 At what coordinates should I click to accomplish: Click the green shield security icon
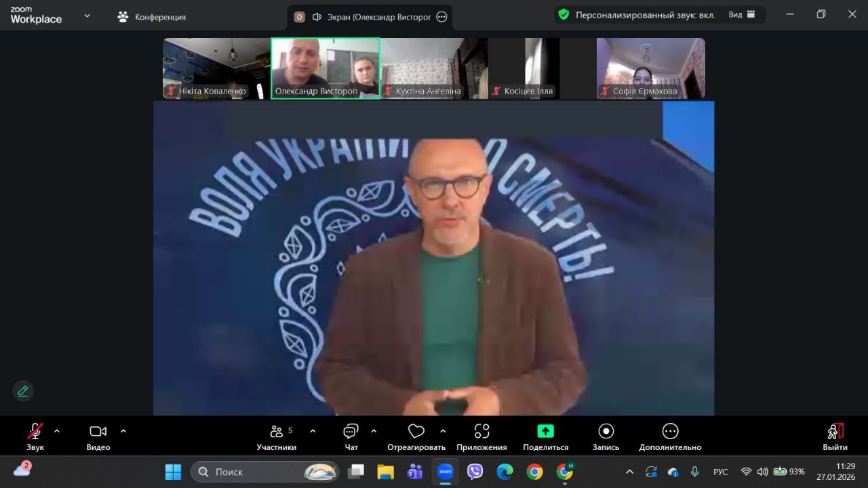coord(564,14)
